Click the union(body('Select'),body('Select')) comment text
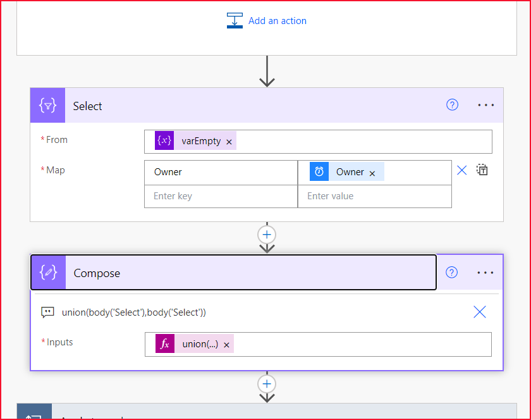Screen dimensions: 531x420 [134, 312]
